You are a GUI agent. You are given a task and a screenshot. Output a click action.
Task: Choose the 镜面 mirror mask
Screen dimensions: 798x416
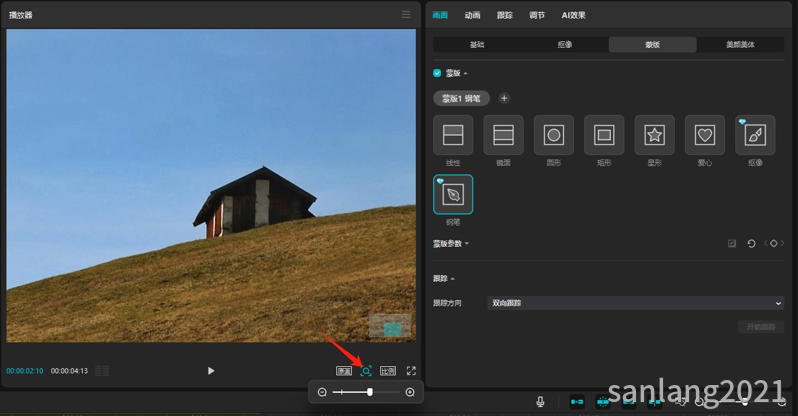tap(503, 135)
